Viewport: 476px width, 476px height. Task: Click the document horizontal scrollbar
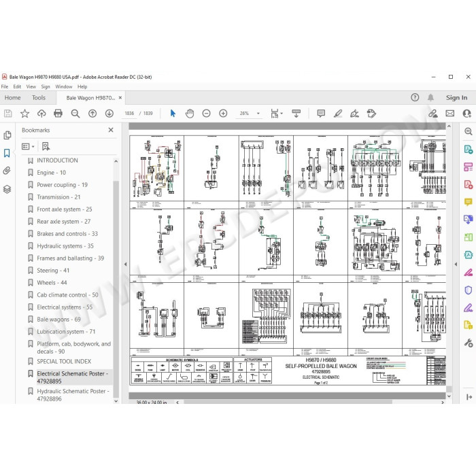pos(288,402)
